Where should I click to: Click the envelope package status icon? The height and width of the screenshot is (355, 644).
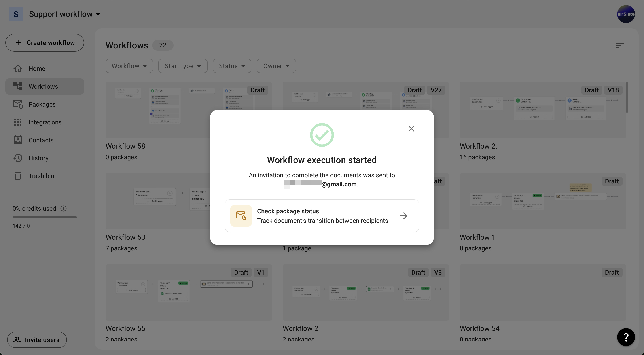coord(241,216)
